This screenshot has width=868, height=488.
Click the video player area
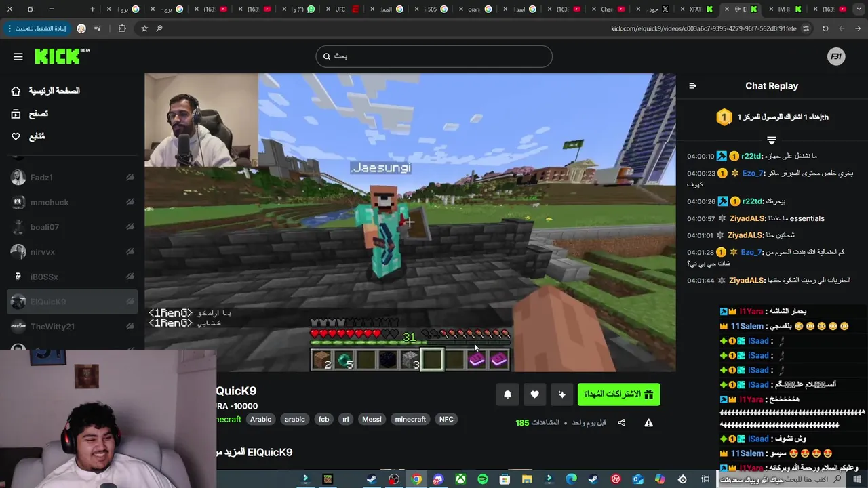[x=410, y=222]
